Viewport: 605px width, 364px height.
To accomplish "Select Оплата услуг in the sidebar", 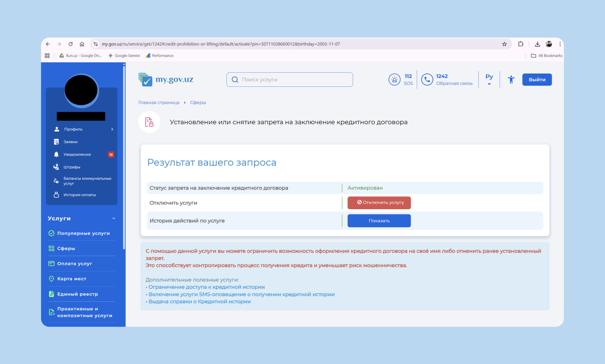I will coord(75,263).
